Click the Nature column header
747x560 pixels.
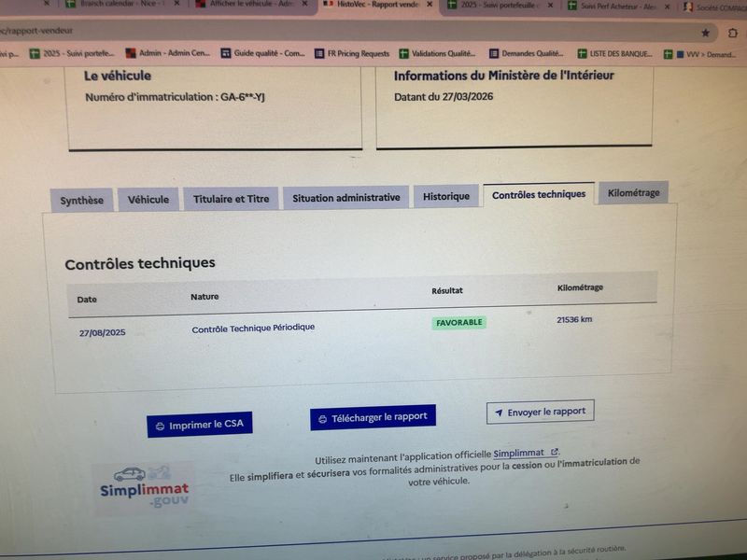click(204, 297)
